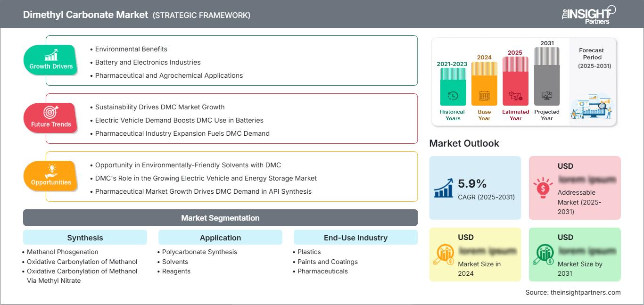The width and height of the screenshot is (644, 305).
Task: Click the Estimated Year gear icon
Action: [x=515, y=96]
